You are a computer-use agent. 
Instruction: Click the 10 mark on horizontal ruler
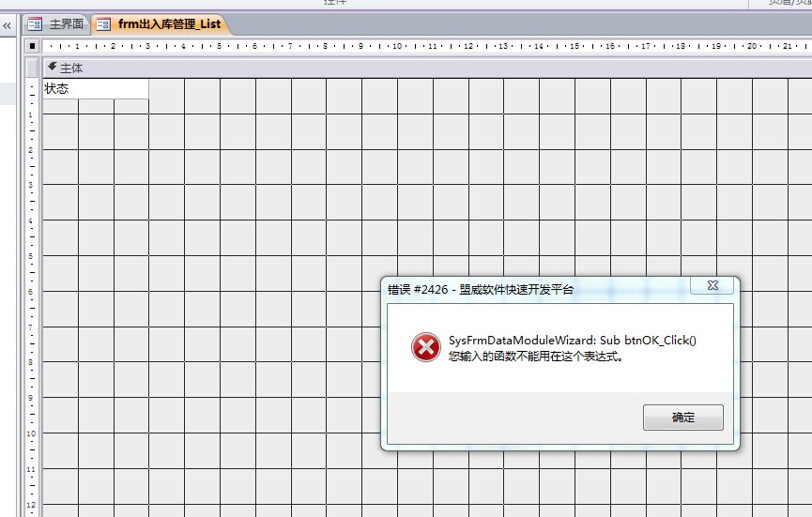[397, 45]
